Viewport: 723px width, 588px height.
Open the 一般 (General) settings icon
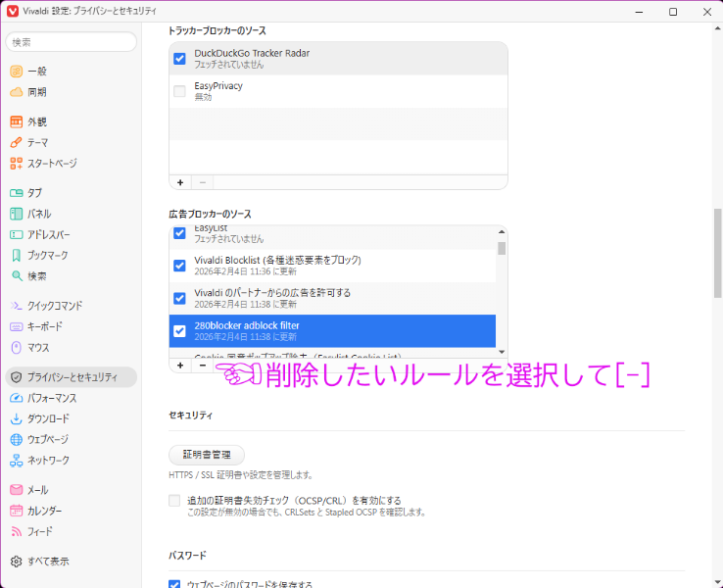[x=16, y=72]
